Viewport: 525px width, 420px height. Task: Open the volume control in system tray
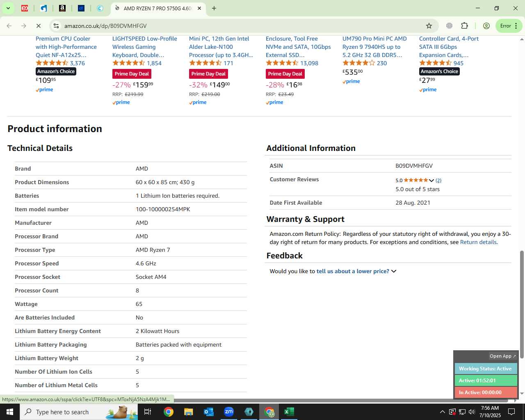[472, 412]
